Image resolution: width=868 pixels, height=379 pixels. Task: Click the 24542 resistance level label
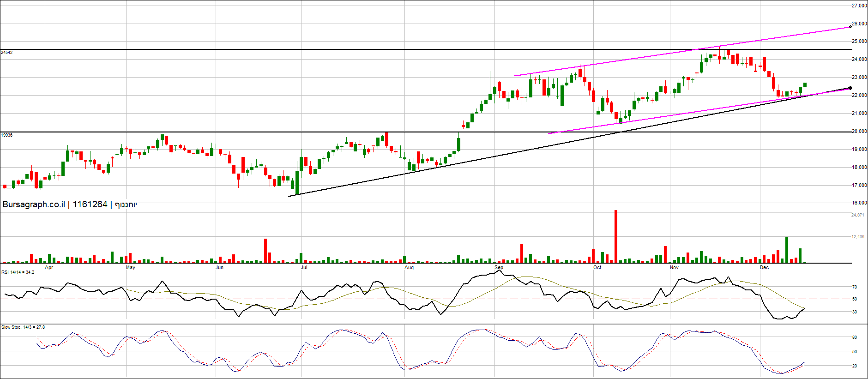click(x=7, y=53)
